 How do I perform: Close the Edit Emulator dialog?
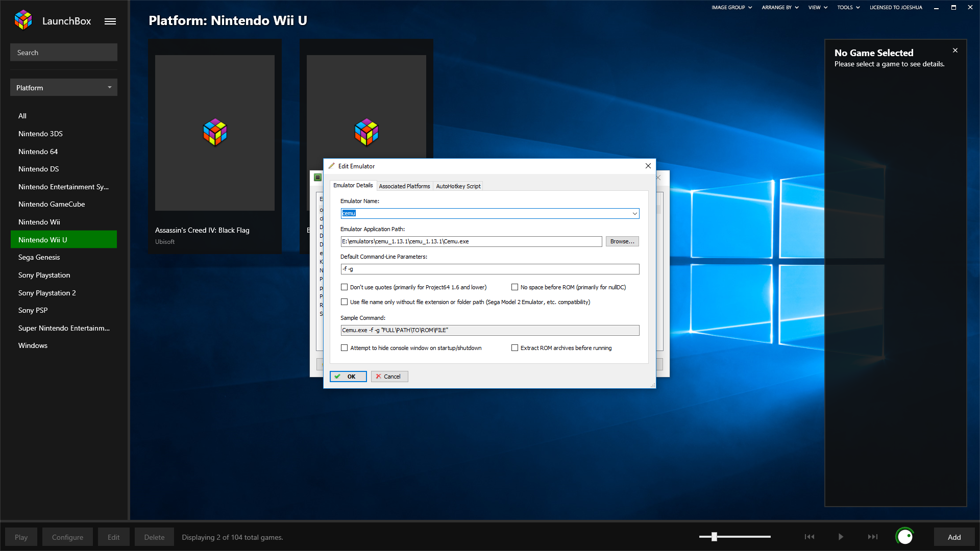pyautogui.click(x=648, y=166)
